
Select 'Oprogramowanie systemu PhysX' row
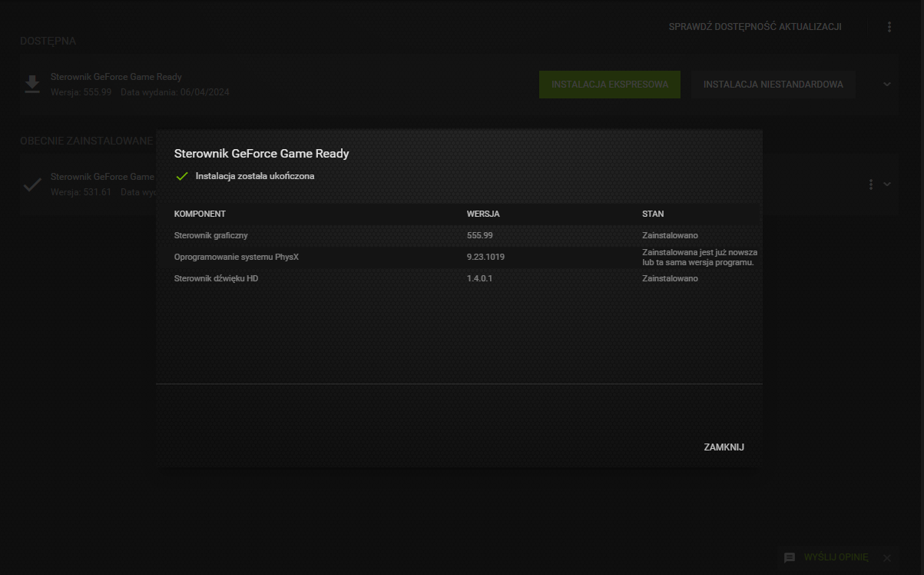coord(459,257)
